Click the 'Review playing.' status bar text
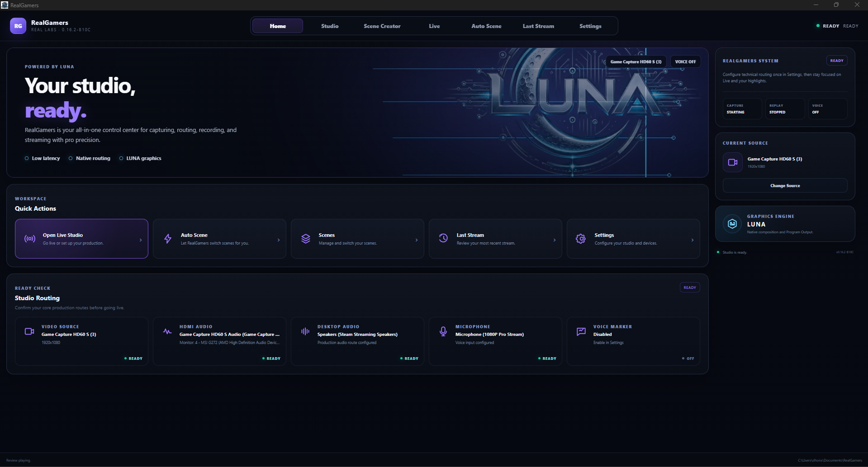 (19, 460)
